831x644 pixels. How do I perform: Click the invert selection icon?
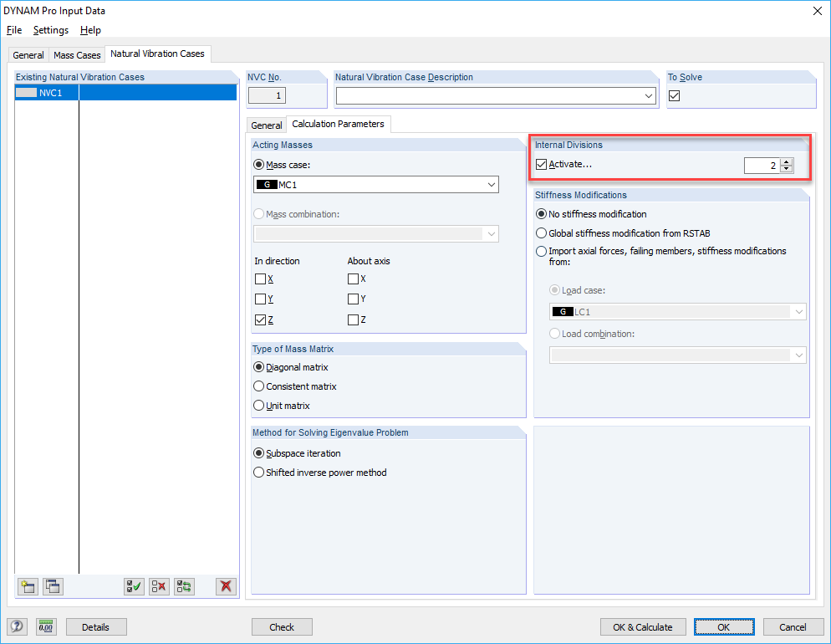pyautogui.click(x=185, y=586)
